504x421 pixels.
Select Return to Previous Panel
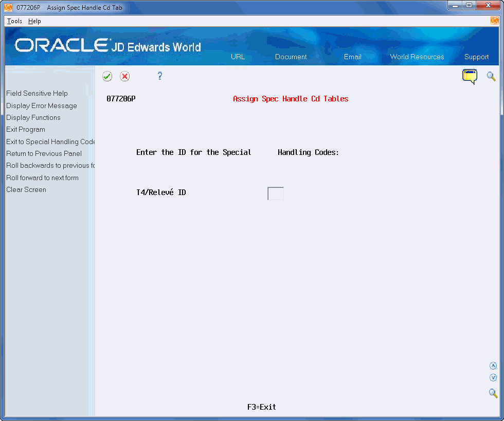(44, 154)
